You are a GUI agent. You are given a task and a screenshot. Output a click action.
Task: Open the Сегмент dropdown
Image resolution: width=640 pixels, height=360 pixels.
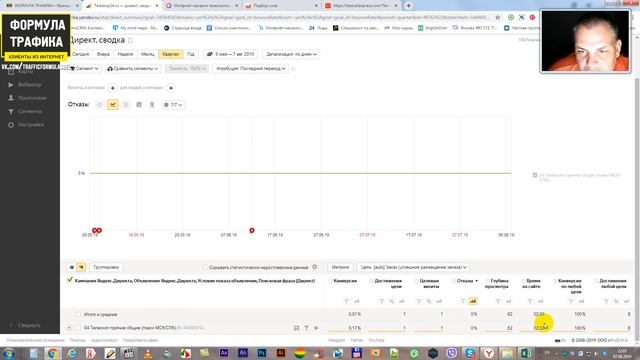click(x=84, y=69)
